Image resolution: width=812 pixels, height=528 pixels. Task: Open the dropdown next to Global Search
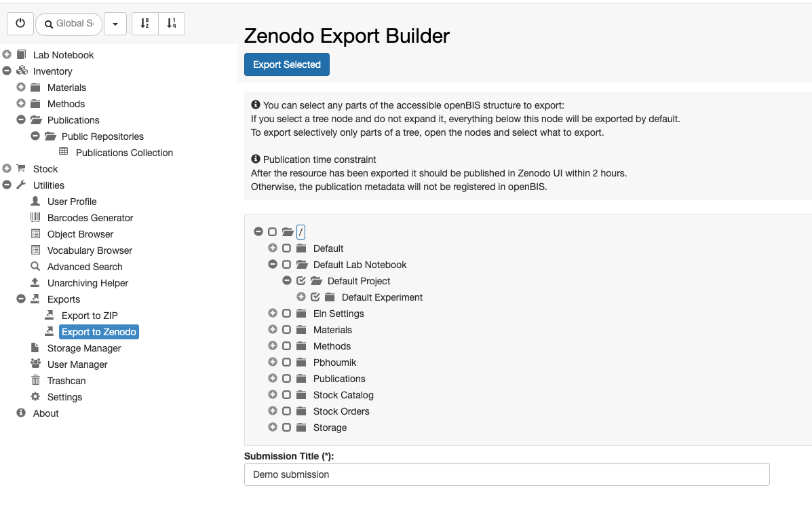115,24
